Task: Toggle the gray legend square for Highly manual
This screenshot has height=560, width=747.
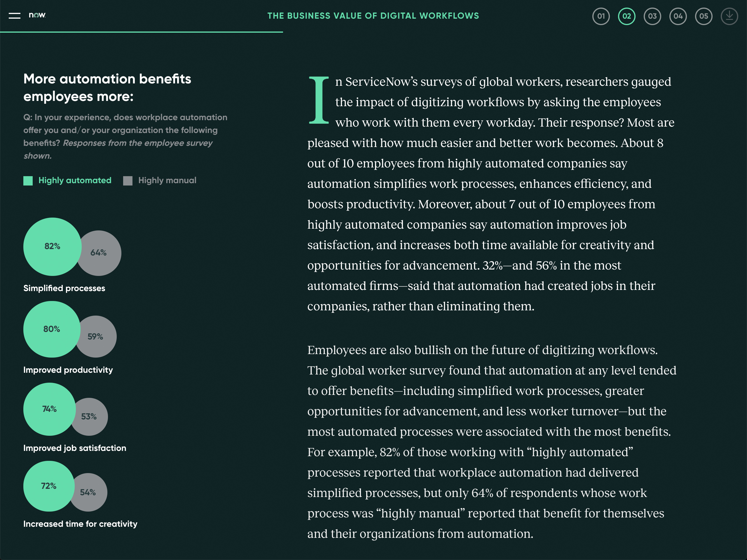Action: (128, 181)
